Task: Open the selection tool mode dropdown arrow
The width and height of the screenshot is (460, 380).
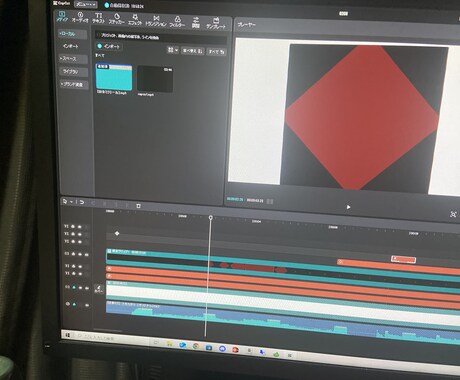Action: coord(71,202)
